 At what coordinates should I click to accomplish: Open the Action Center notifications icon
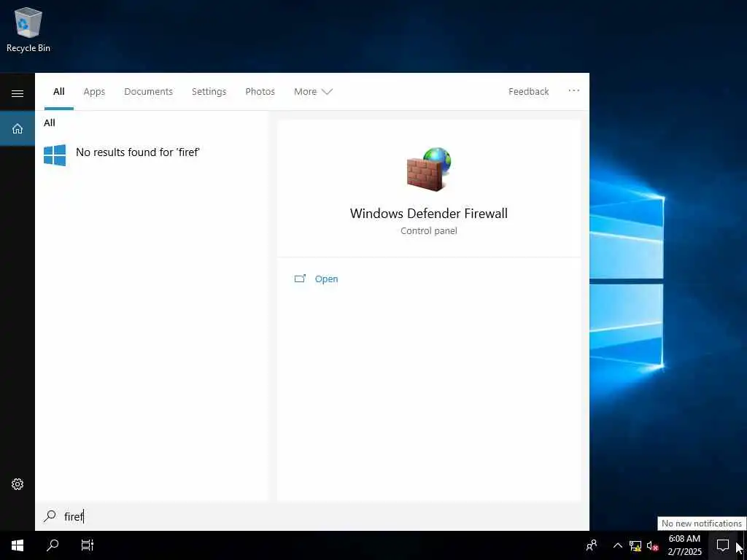(723, 545)
